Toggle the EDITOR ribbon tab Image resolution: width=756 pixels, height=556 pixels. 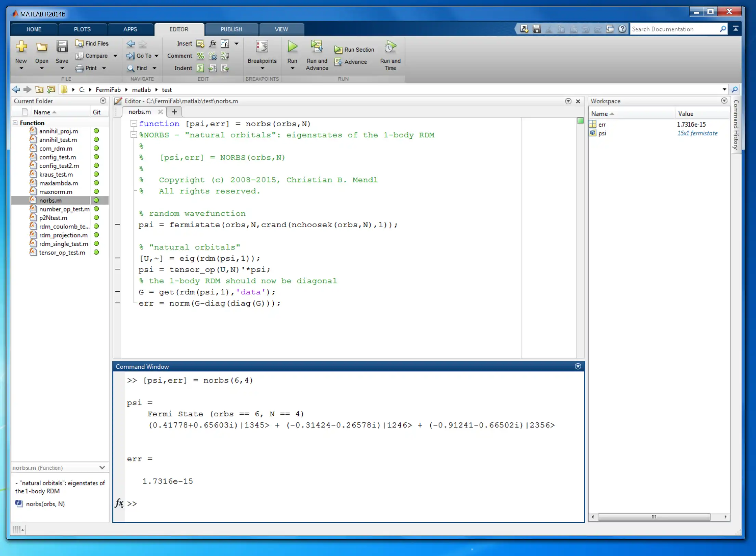179,28
